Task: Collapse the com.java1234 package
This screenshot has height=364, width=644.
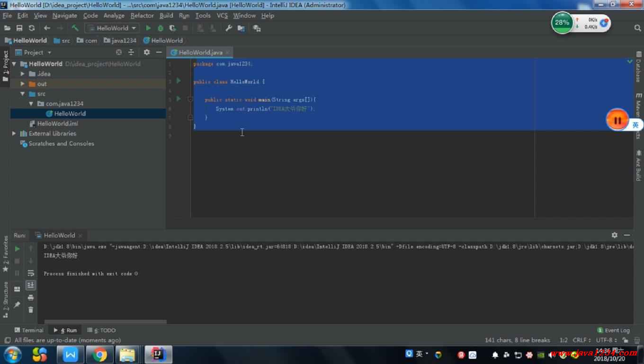Action: 31,104
